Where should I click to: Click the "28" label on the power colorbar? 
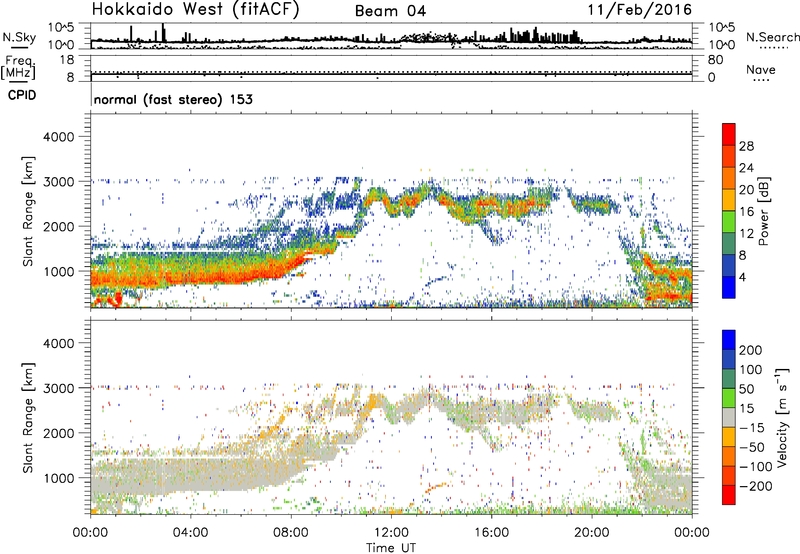point(746,146)
